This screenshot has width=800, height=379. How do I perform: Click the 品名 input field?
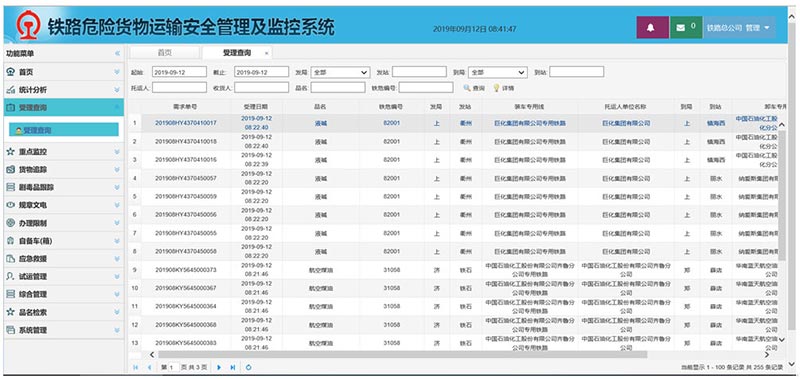tap(338, 88)
